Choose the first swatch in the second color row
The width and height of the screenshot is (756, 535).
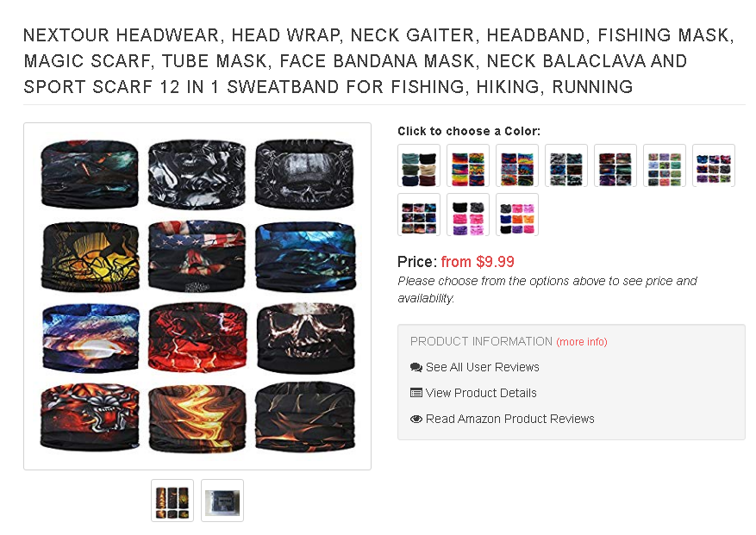pyautogui.click(x=419, y=215)
